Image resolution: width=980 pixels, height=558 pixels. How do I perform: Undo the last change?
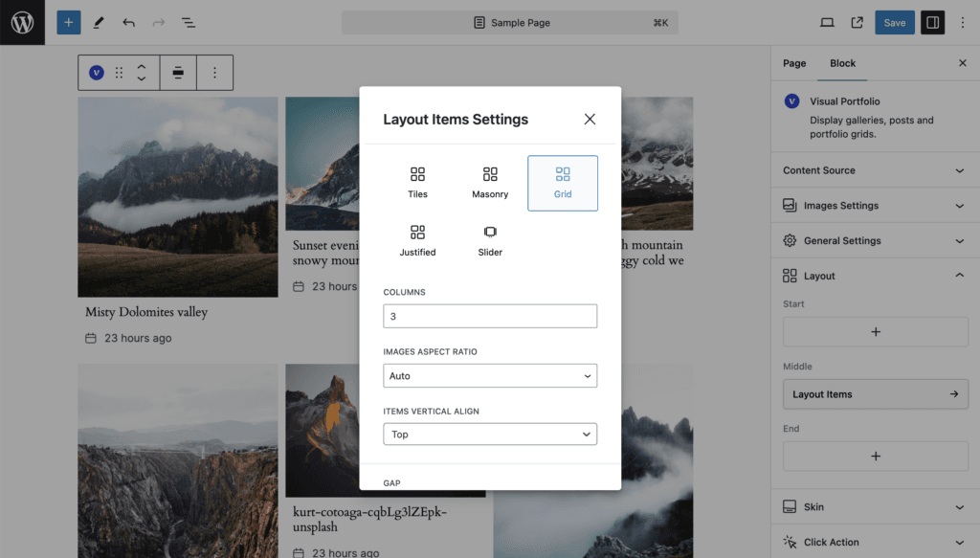[x=129, y=23]
